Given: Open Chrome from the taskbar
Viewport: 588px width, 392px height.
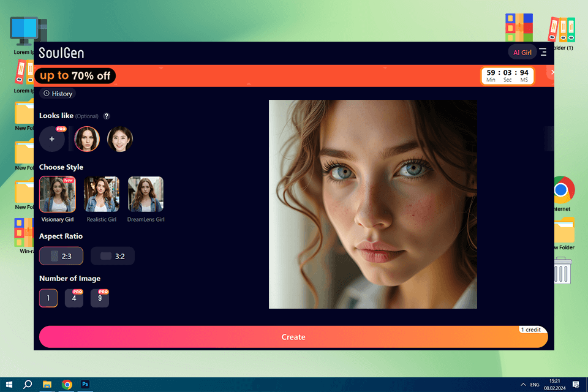Looking at the screenshot, I should coord(67,385).
